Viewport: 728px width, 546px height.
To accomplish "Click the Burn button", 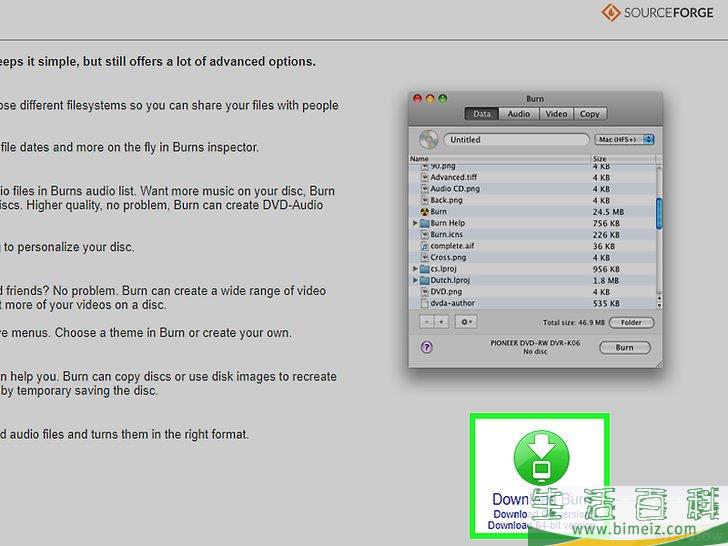I will click(624, 347).
